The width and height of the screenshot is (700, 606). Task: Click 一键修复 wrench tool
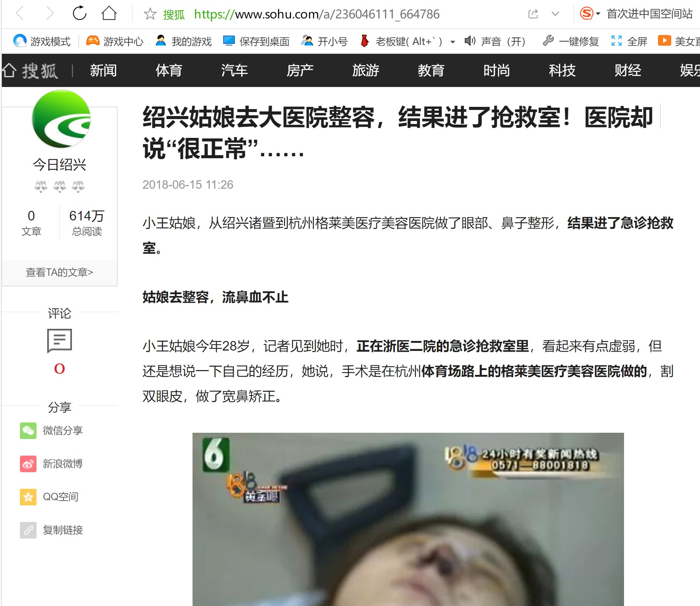pyautogui.click(x=571, y=41)
